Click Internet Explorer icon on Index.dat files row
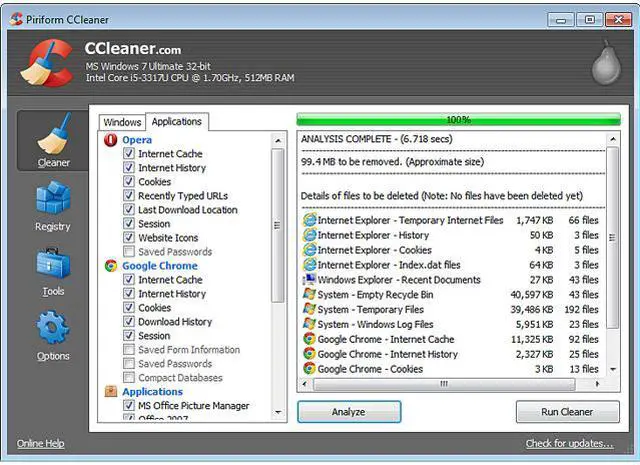The height and width of the screenshot is (465, 640). [309, 265]
